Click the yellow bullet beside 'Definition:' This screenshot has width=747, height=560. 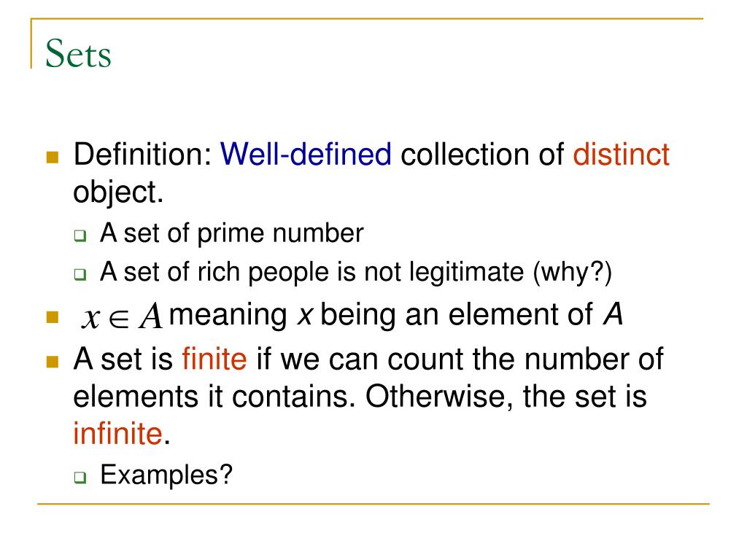pyautogui.click(x=53, y=157)
